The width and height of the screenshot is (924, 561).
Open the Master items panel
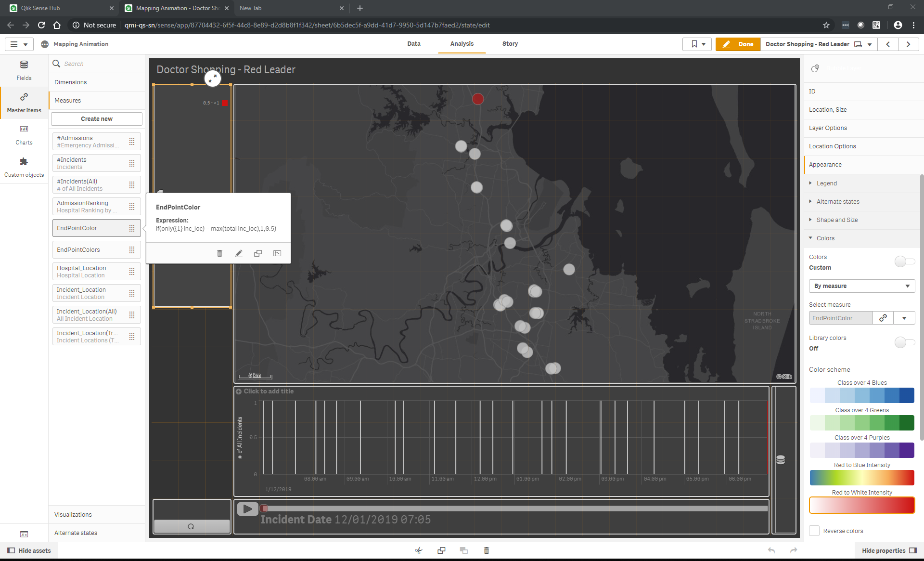24,102
